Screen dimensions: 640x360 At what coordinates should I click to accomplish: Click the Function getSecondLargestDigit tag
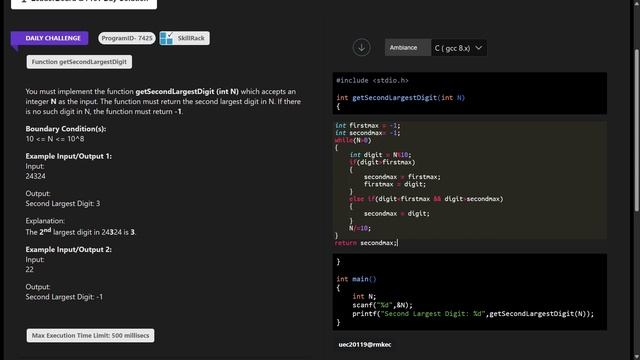79,62
